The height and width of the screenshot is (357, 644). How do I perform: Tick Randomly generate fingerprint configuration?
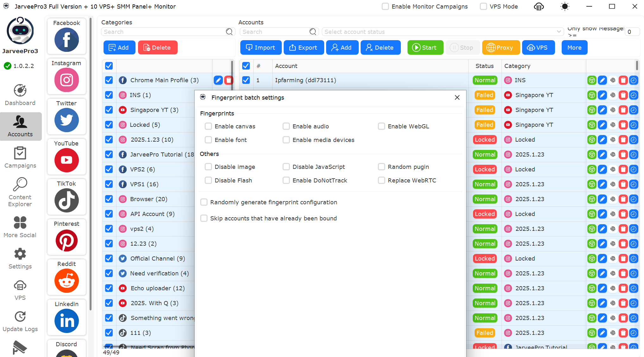coord(204,202)
